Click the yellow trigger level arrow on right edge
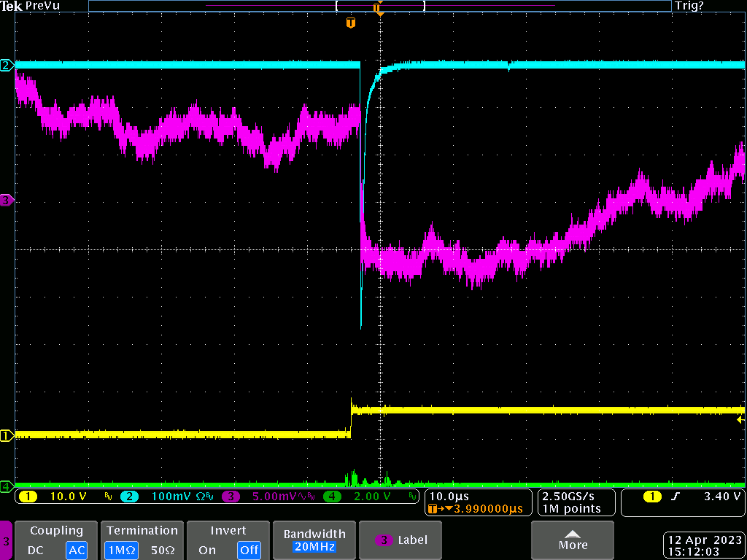 coord(740,420)
